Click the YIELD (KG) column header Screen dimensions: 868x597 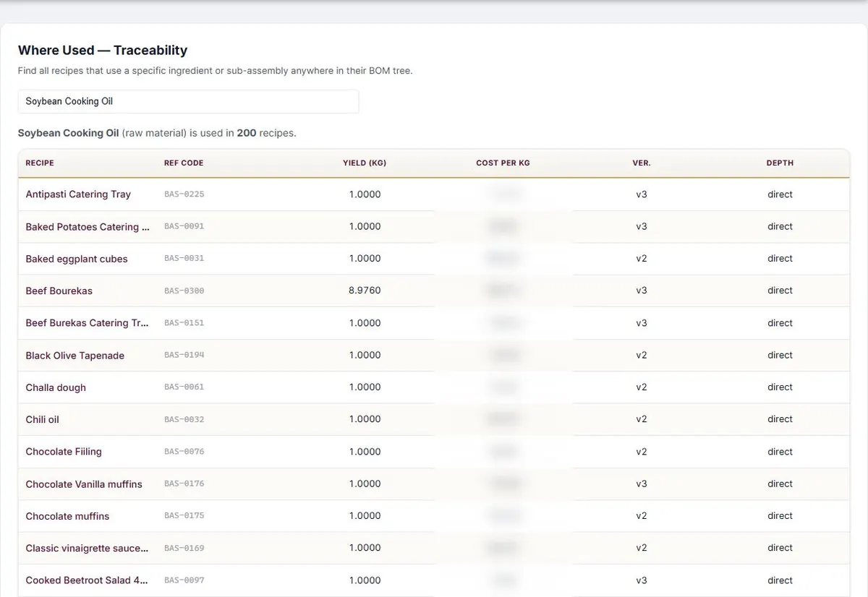tap(365, 163)
